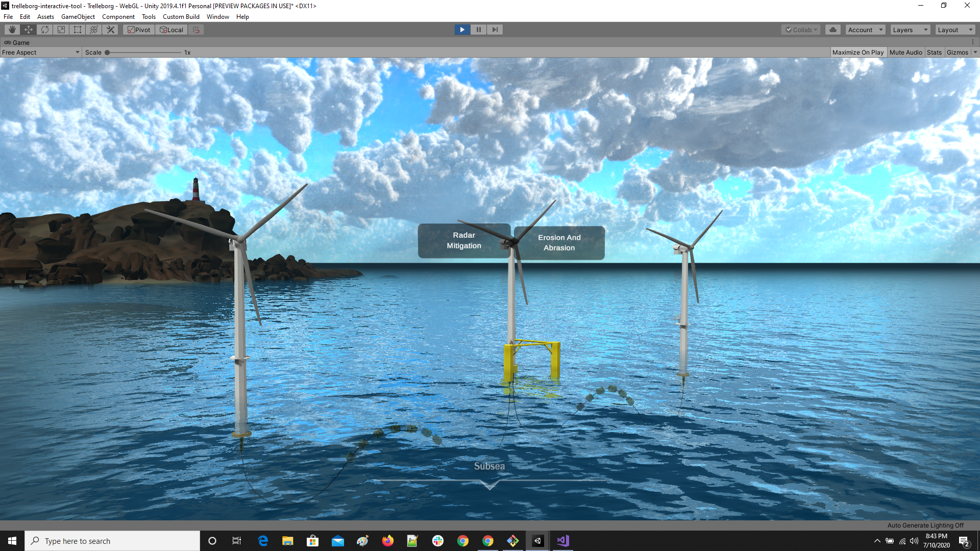This screenshot has width=980, height=551.
Task: Click the Radar Mitigation button
Action: coord(464,240)
